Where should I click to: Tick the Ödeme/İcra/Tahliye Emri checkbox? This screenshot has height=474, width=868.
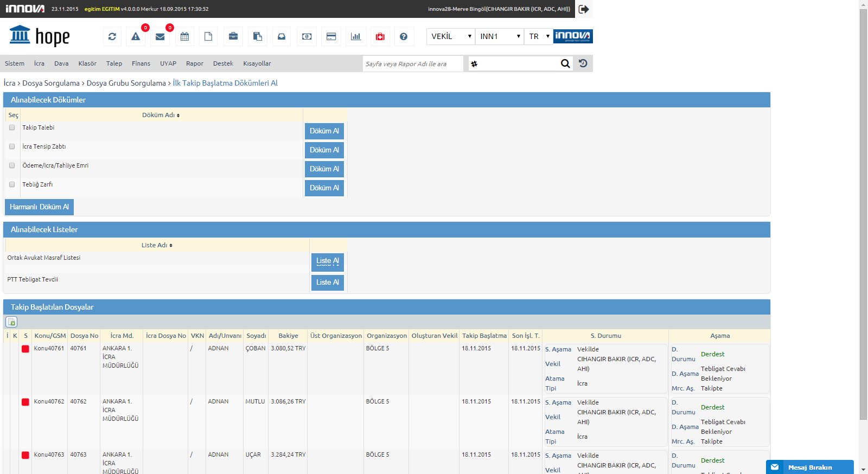tap(12, 165)
